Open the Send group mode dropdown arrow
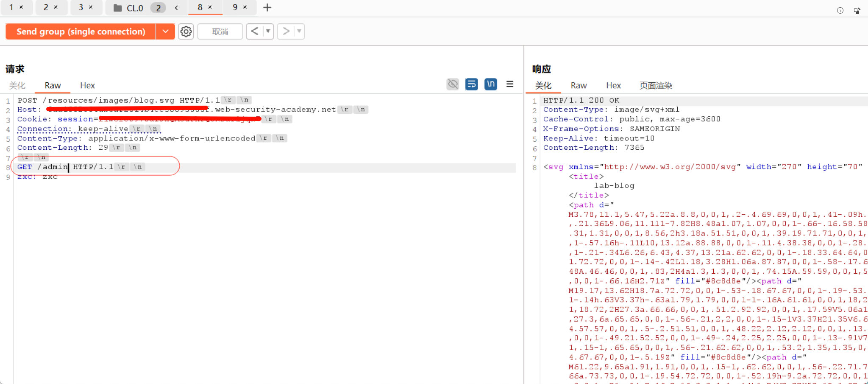This screenshot has height=384, width=868. [165, 31]
